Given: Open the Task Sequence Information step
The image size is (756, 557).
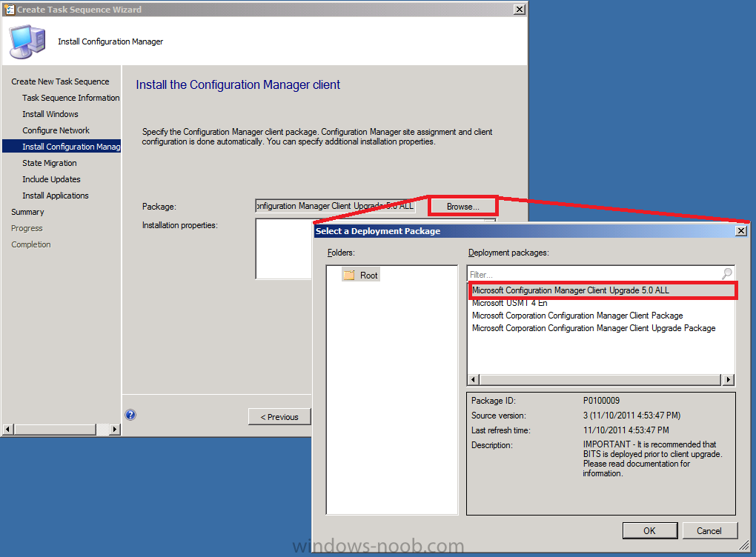Looking at the screenshot, I should pyautogui.click(x=71, y=98).
